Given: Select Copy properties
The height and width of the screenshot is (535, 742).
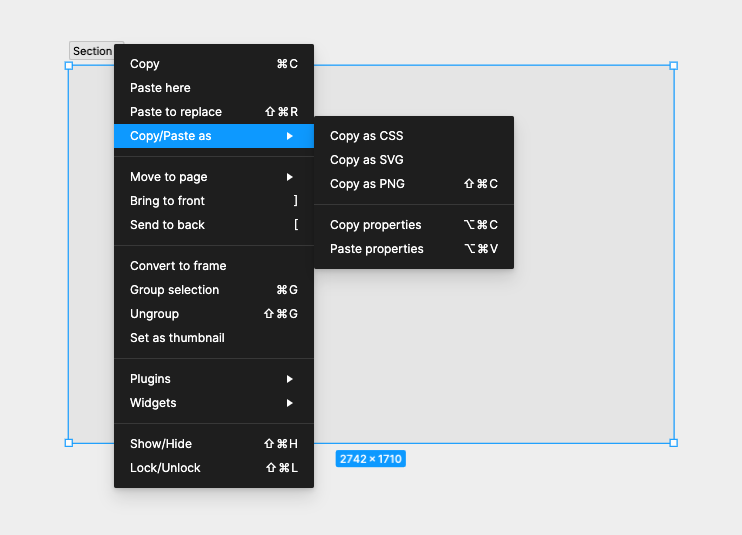Looking at the screenshot, I should click(414, 225).
